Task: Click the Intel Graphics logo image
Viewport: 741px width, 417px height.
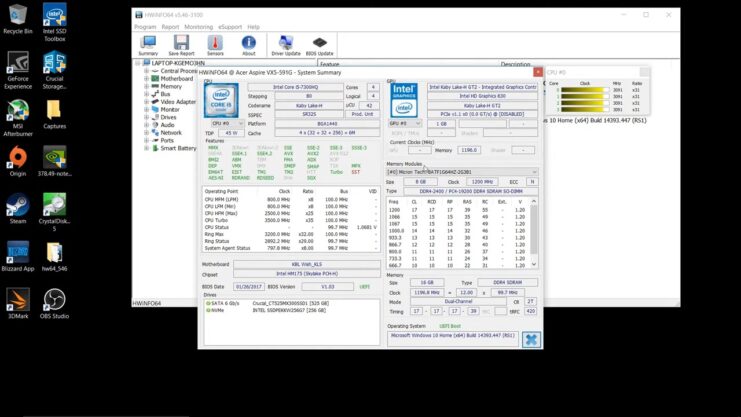Action: tap(404, 100)
